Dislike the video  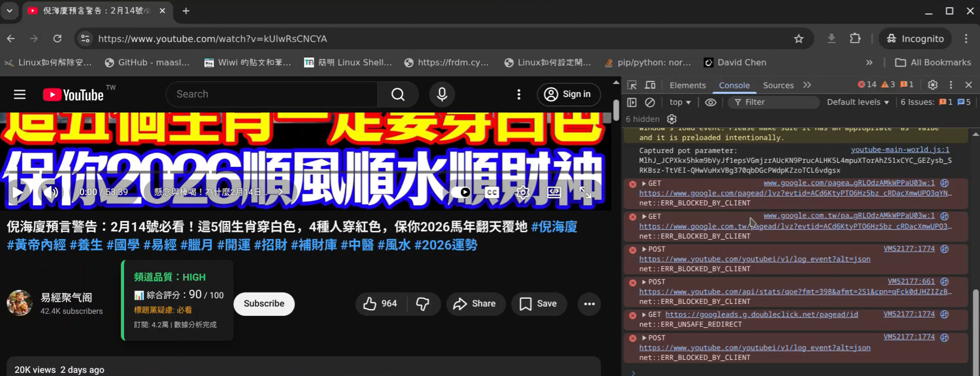423,304
